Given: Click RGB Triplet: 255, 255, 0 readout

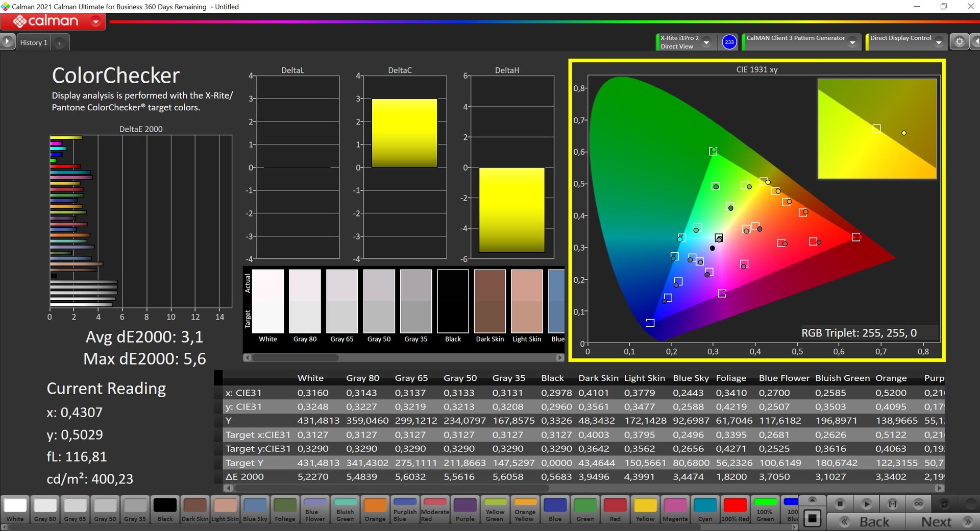Looking at the screenshot, I should click(859, 333).
